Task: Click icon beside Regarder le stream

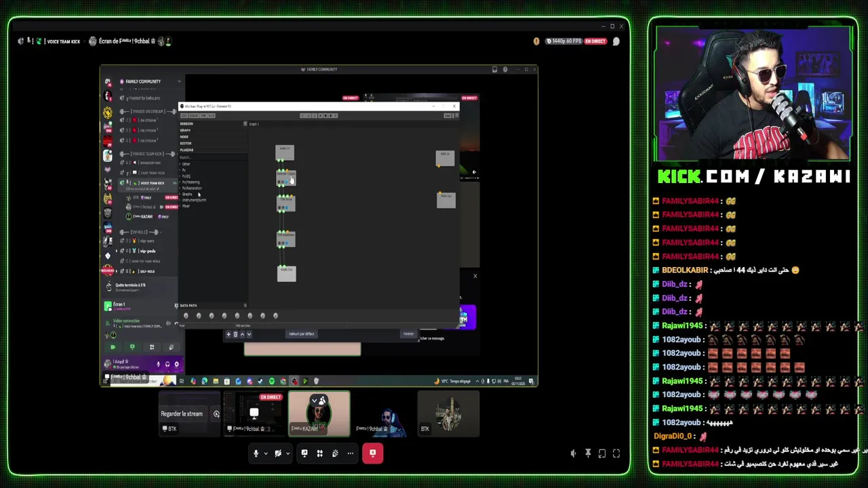Action: (x=216, y=413)
